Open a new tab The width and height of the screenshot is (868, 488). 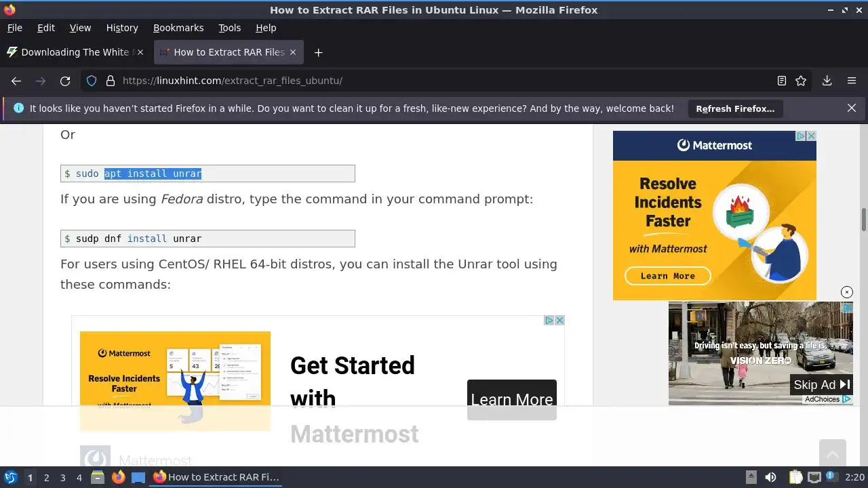coord(318,52)
